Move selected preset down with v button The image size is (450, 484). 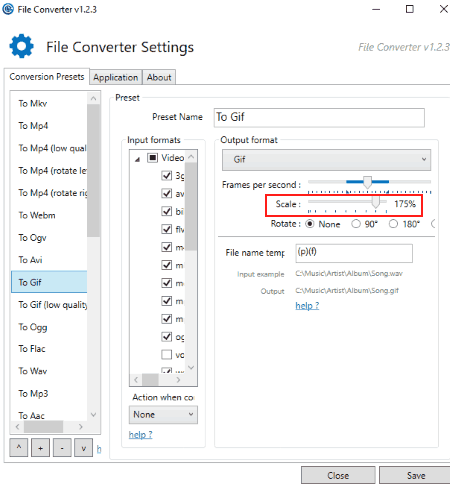coord(83,448)
